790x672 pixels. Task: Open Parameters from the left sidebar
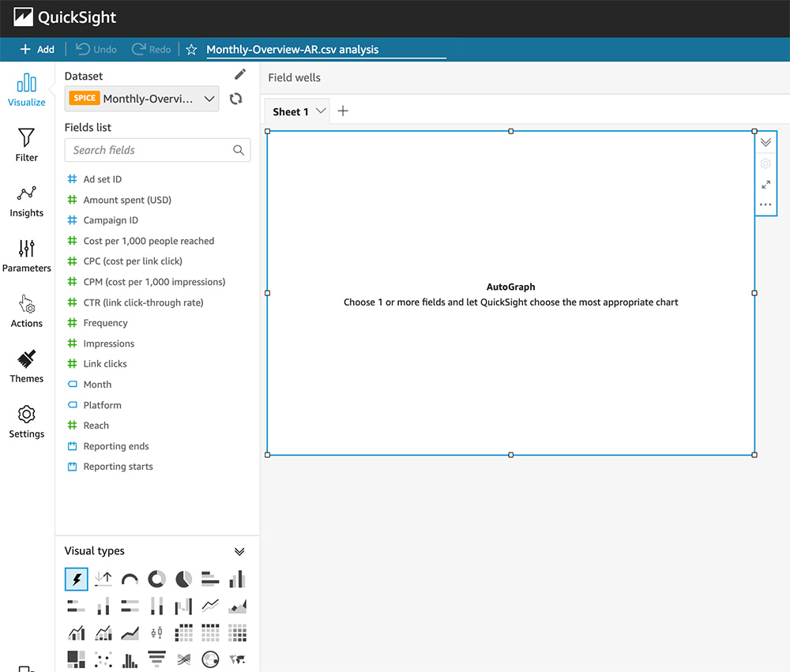pyautogui.click(x=26, y=257)
